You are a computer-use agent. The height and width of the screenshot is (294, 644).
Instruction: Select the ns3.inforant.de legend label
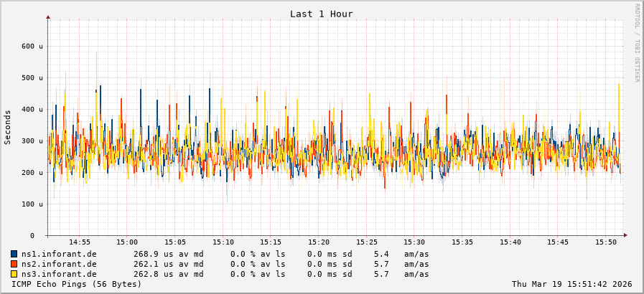pyautogui.click(x=59, y=274)
